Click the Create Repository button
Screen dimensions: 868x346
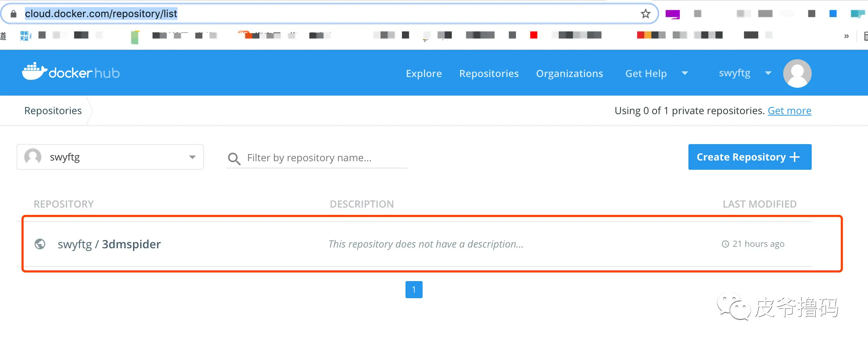pos(750,157)
